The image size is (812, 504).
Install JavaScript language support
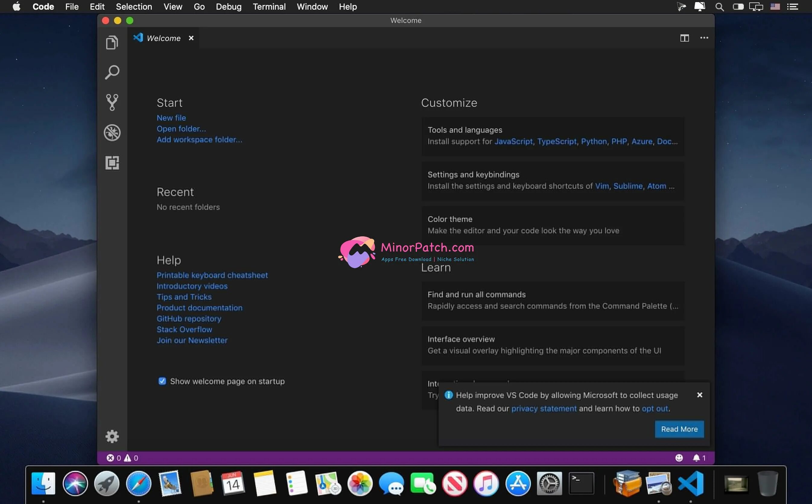pyautogui.click(x=514, y=141)
